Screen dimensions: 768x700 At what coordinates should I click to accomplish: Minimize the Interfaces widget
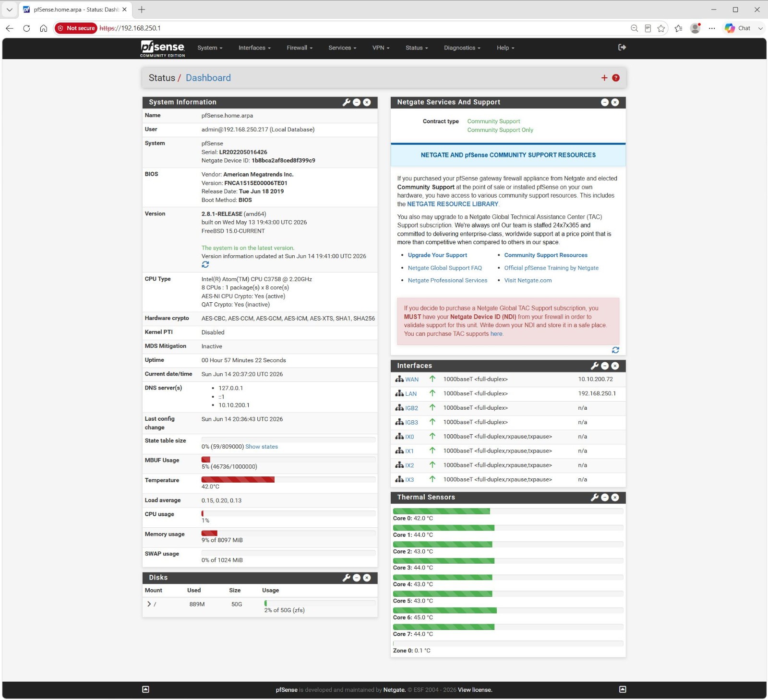[605, 366]
